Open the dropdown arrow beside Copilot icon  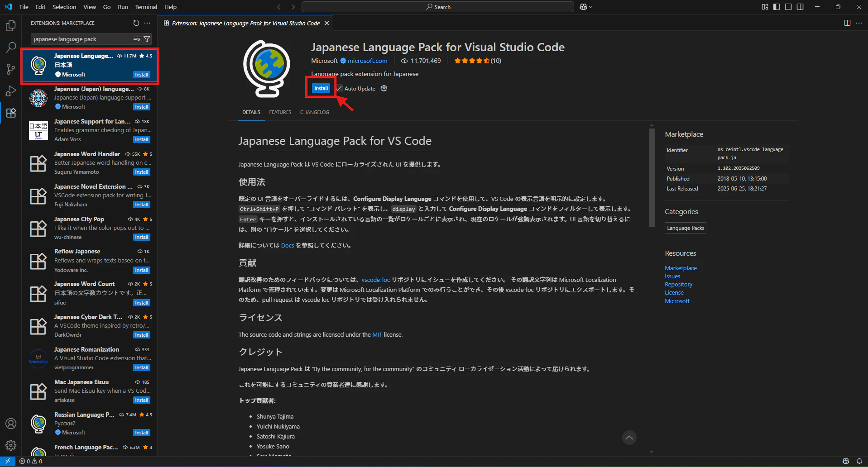(x=590, y=7)
